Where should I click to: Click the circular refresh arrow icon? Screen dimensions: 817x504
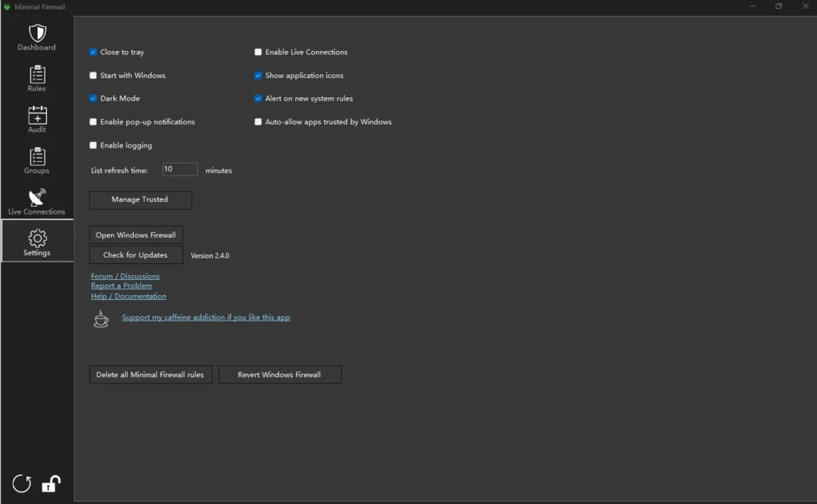pos(22,483)
